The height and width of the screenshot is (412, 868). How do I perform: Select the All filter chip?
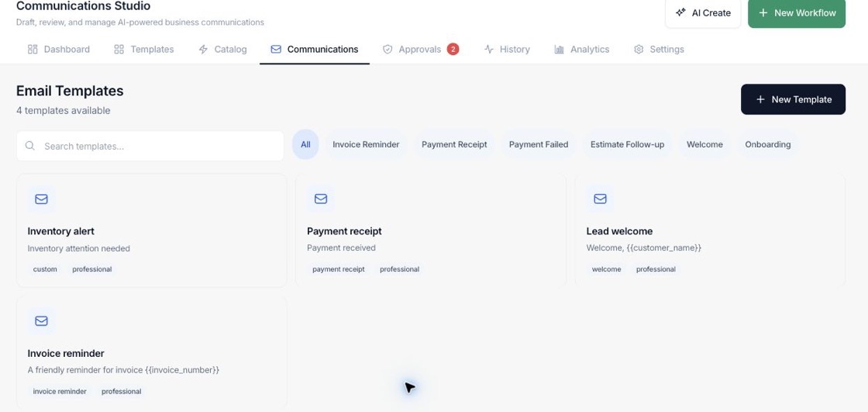305,145
